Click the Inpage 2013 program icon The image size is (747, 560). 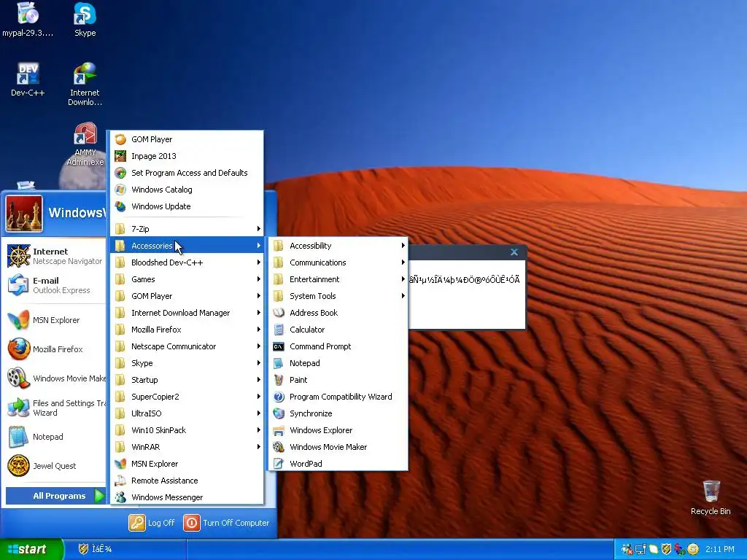pyautogui.click(x=120, y=156)
